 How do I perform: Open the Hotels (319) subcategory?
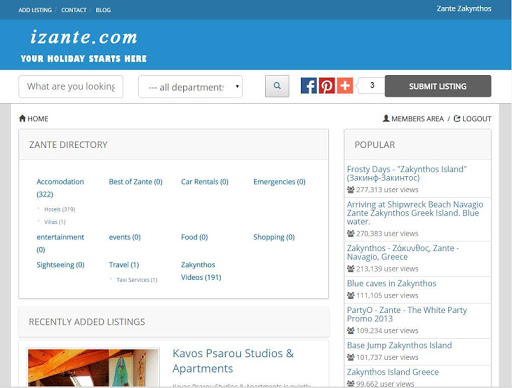[x=59, y=209]
